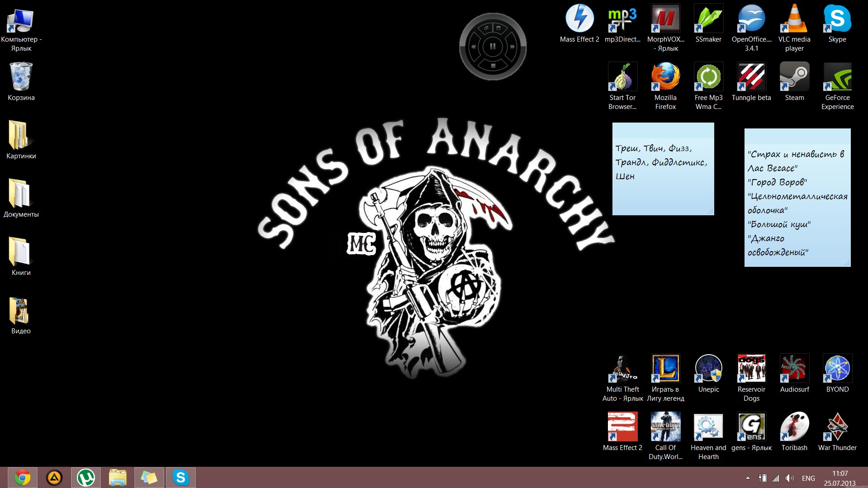Screen dimensions: 868x488
Task: Click the "Большой куш" line in sticky note
Action: 779,224
